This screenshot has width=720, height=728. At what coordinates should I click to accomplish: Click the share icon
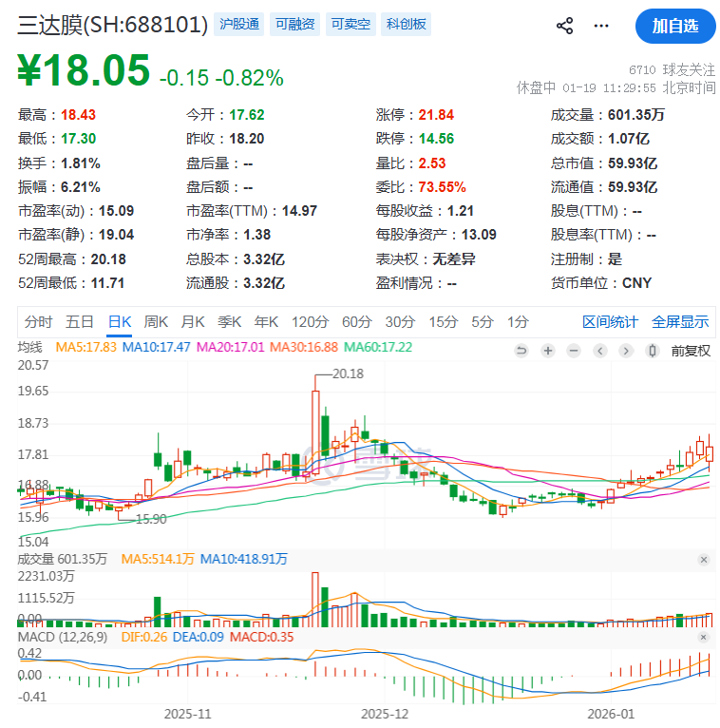click(564, 26)
